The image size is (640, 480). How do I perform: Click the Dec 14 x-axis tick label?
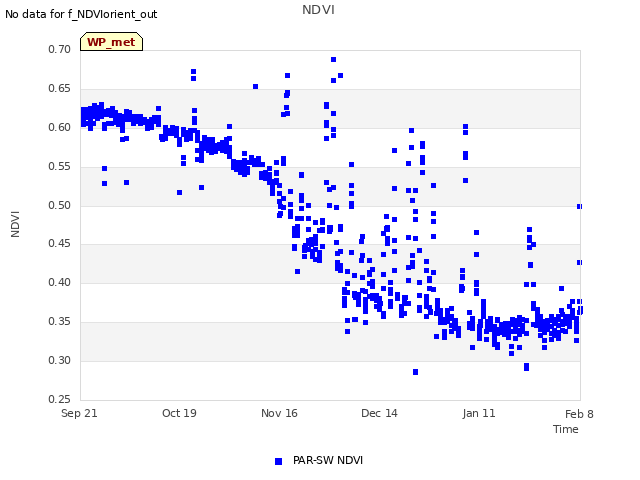pos(379,413)
